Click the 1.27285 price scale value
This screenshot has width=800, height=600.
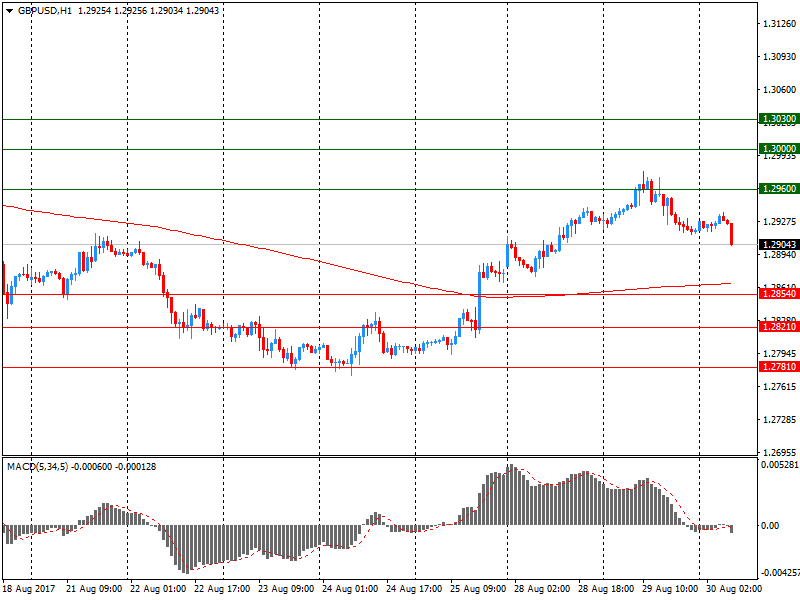click(780, 420)
